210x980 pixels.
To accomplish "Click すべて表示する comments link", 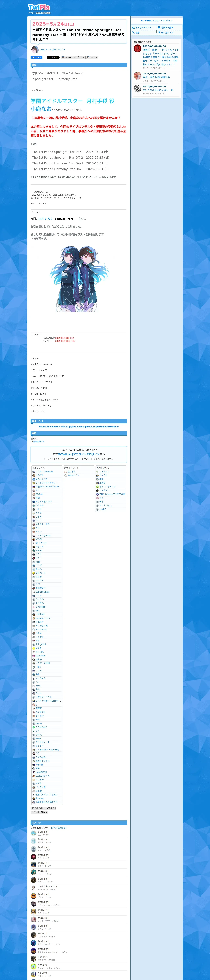I will click(x=59, y=828).
